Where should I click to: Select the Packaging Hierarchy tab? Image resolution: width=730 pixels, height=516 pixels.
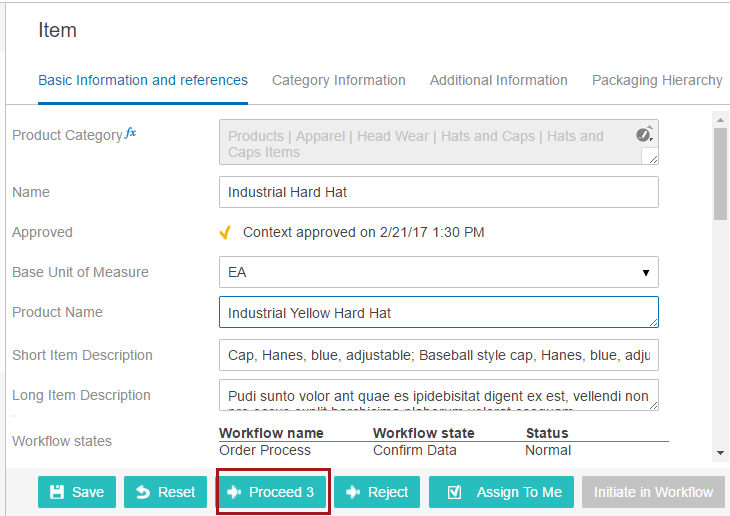click(x=657, y=80)
